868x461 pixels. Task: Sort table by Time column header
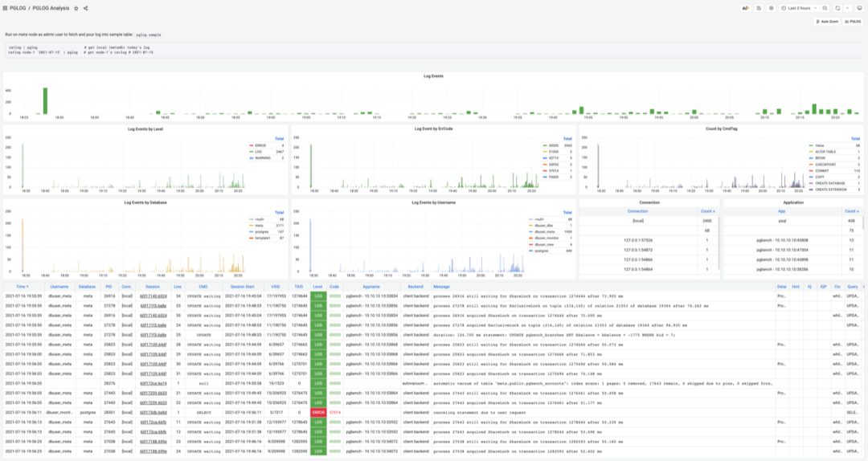tap(23, 287)
